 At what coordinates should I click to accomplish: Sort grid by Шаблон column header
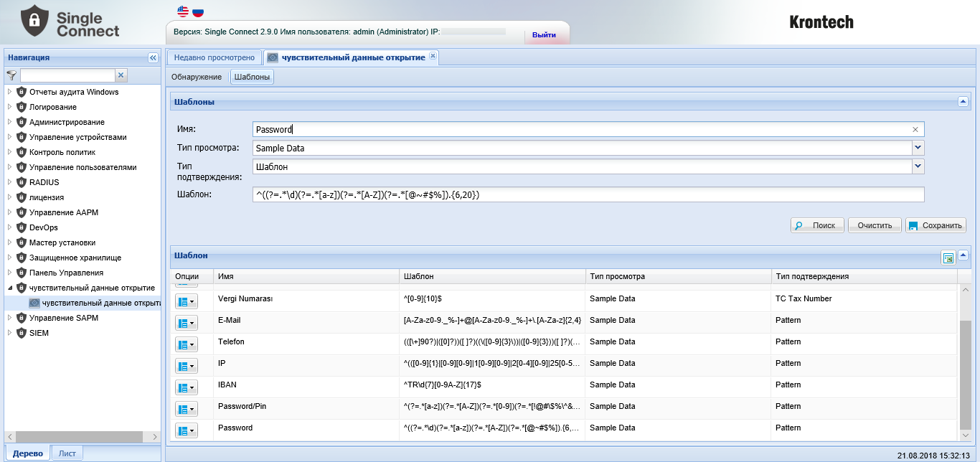point(492,276)
